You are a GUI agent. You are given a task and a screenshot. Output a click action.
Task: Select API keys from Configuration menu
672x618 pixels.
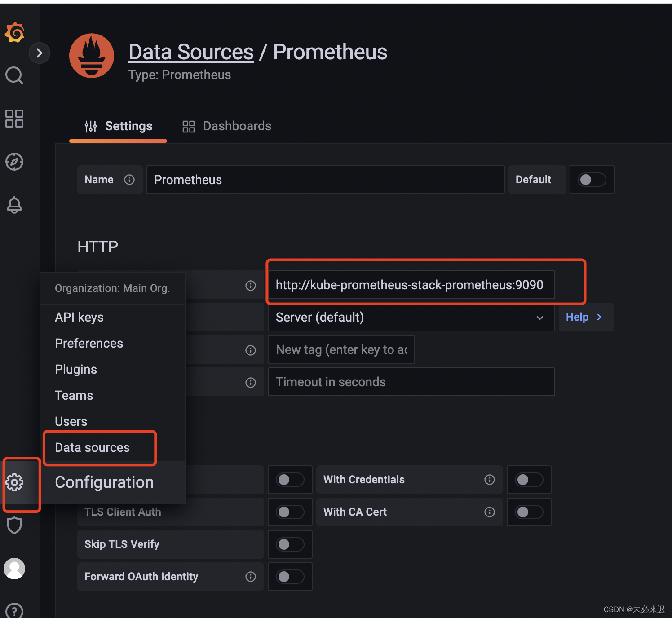tap(79, 318)
